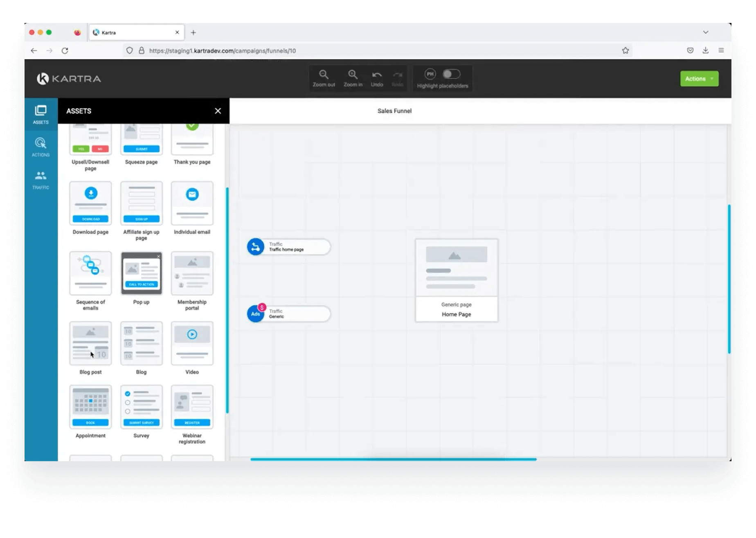Close the Assets panel

tap(218, 111)
